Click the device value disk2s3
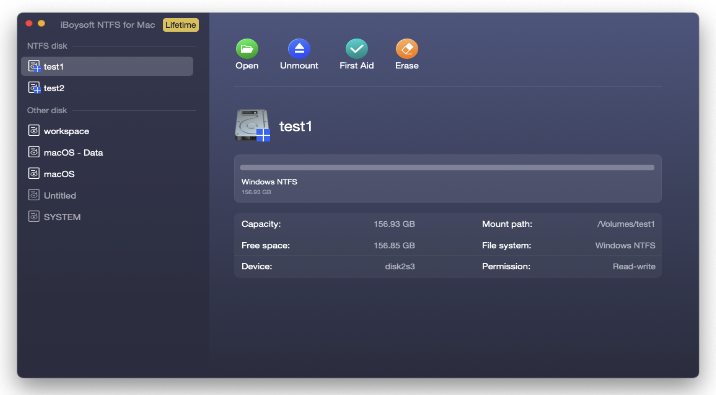This screenshot has height=395, width=716. tap(400, 267)
